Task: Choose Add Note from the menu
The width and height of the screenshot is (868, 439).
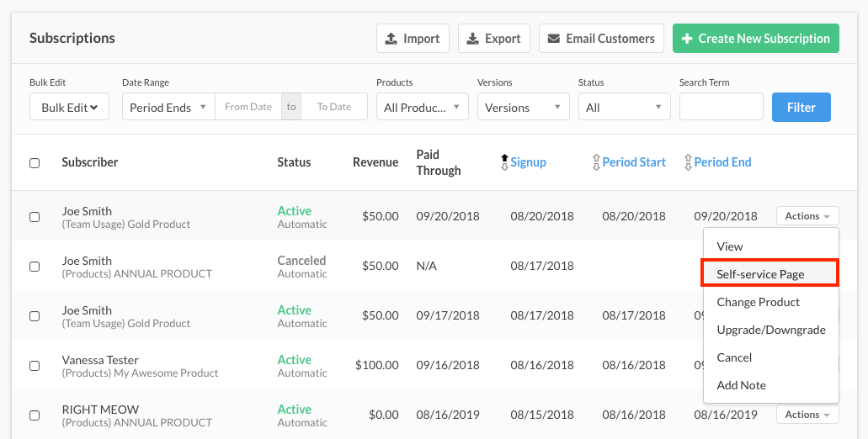Action: (x=771, y=385)
